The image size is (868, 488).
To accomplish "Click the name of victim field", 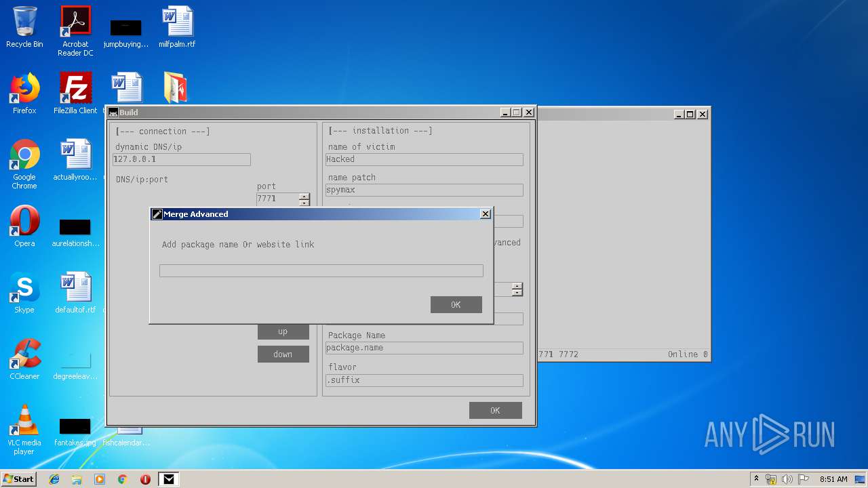I will [x=425, y=159].
